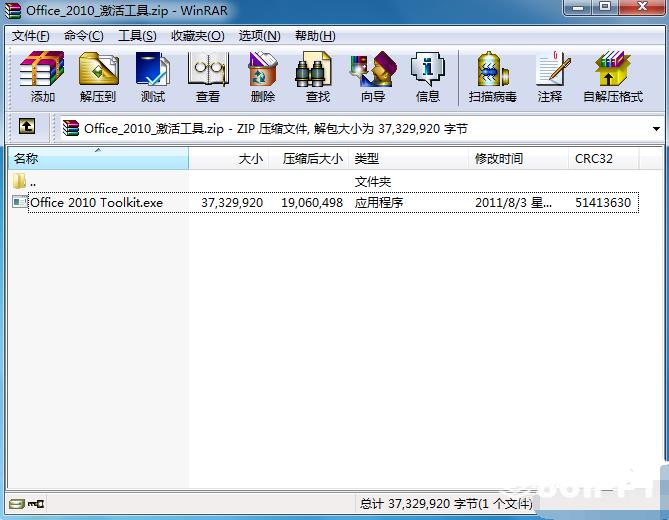
Task: Expand the address bar path dropdown
Action: (656, 128)
